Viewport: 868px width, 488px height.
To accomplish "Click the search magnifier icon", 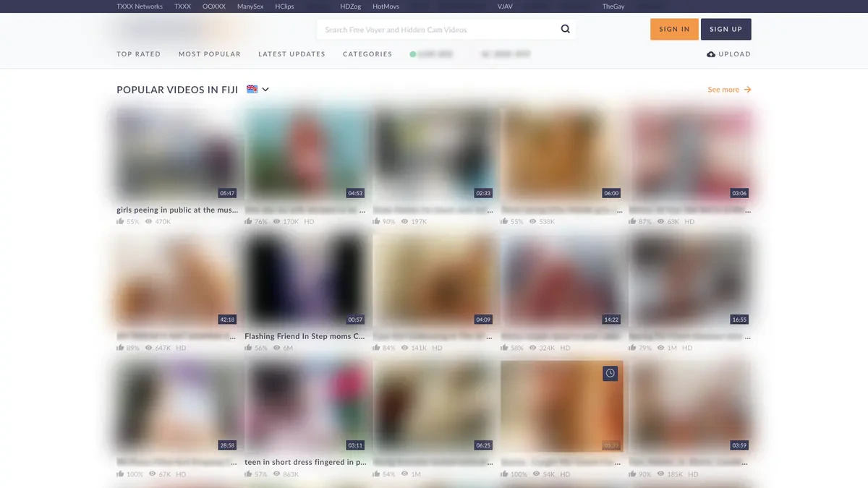I will click(566, 30).
